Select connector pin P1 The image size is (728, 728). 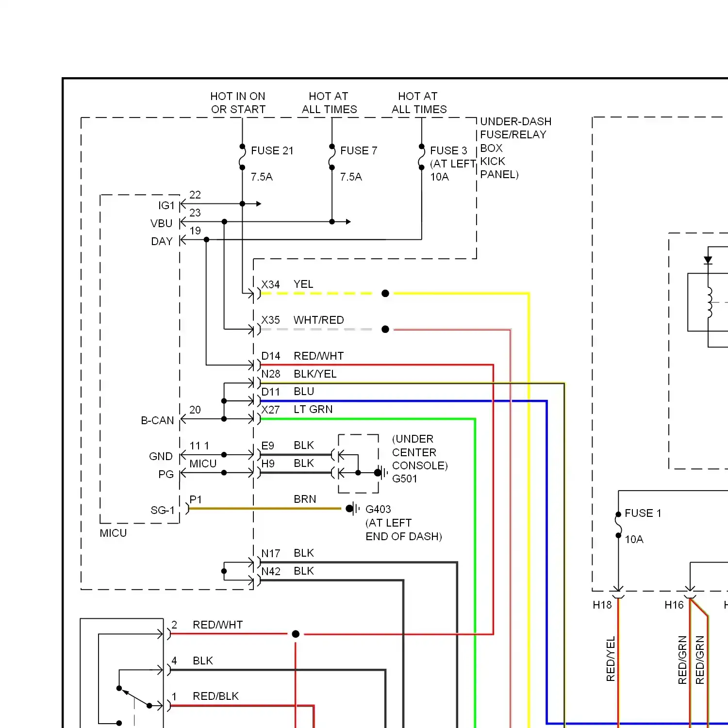click(x=196, y=500)
